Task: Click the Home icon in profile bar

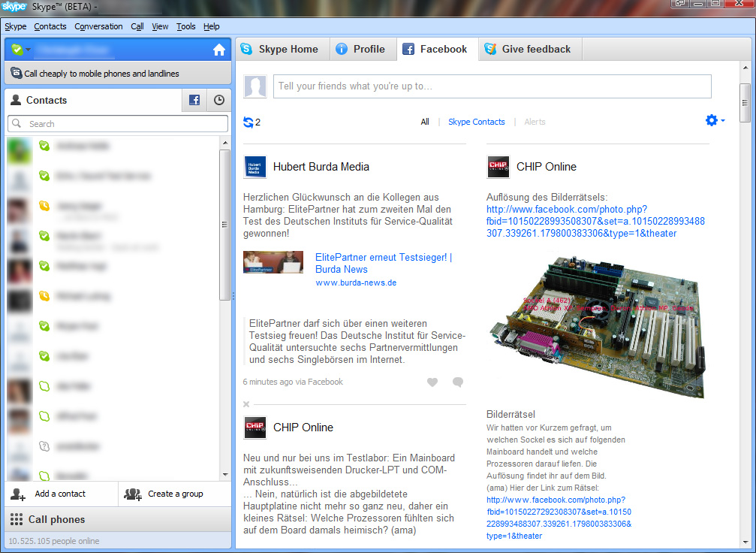Action: (218, 50)
